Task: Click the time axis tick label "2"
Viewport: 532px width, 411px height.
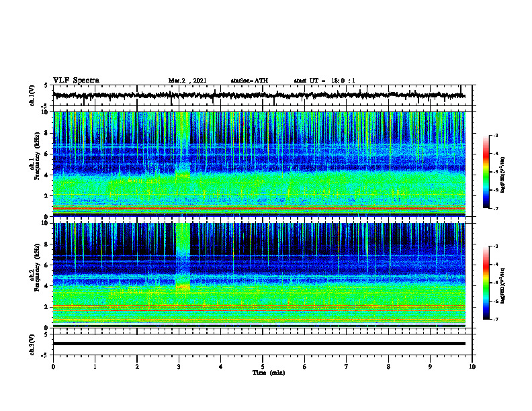Action: pos(137,367)
